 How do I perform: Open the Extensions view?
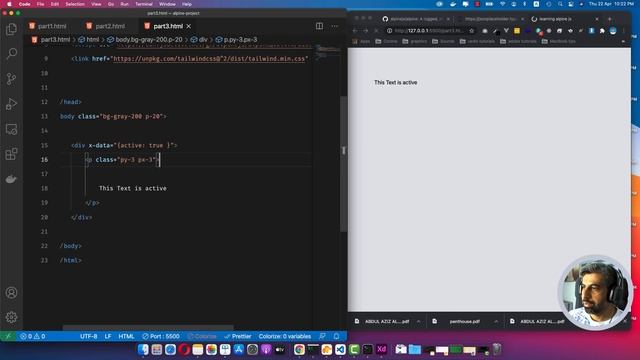(11, 154)
